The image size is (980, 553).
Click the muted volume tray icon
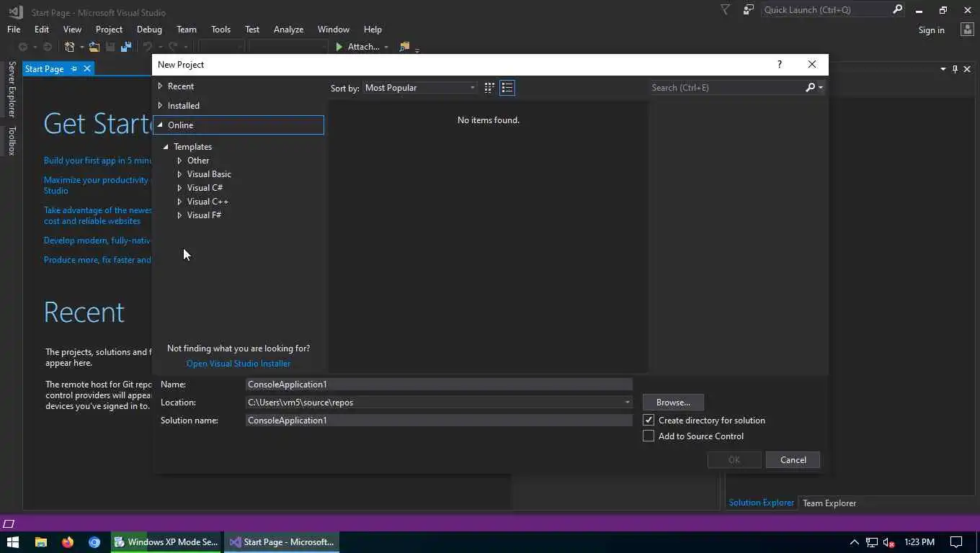tap(889, 542)
